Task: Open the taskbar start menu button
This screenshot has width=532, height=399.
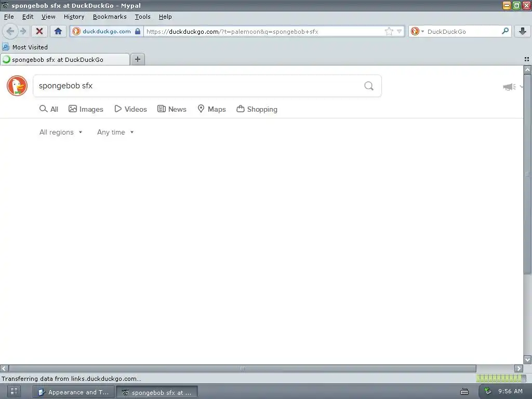Action: [14, 392]
